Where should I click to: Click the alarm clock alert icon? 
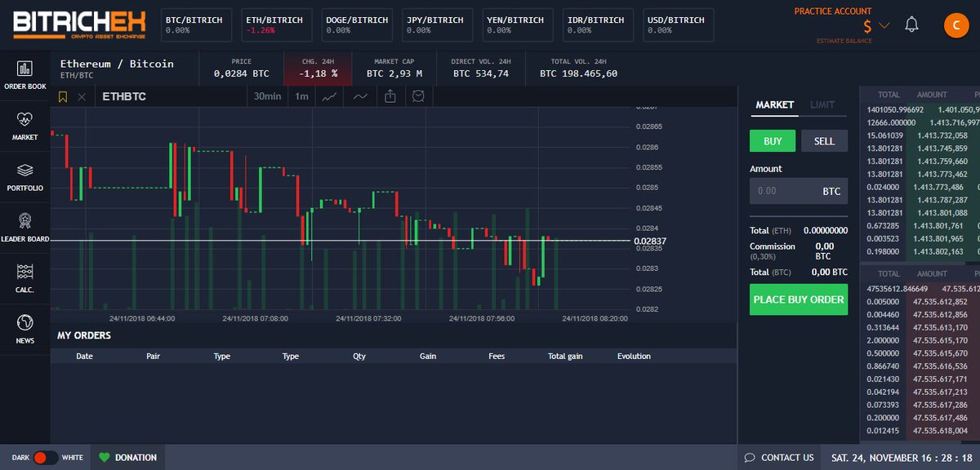pyautogui.click(x=418, y=96)
